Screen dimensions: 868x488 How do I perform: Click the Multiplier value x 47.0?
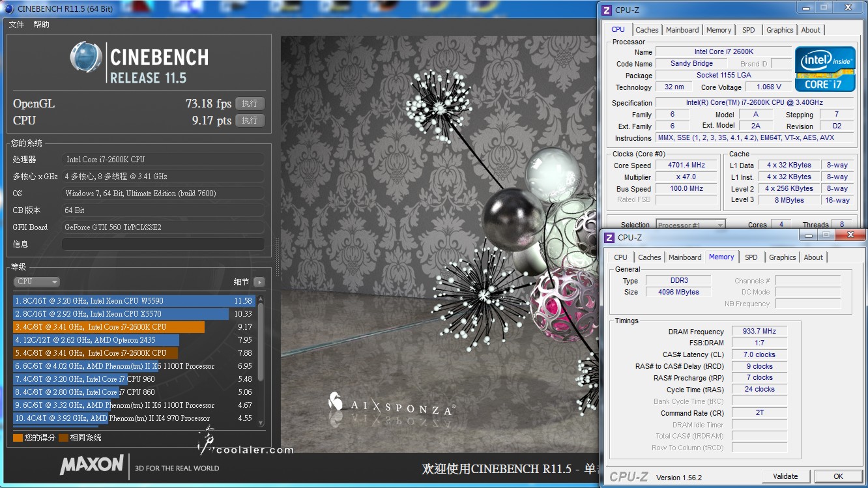tap(686, 177)
